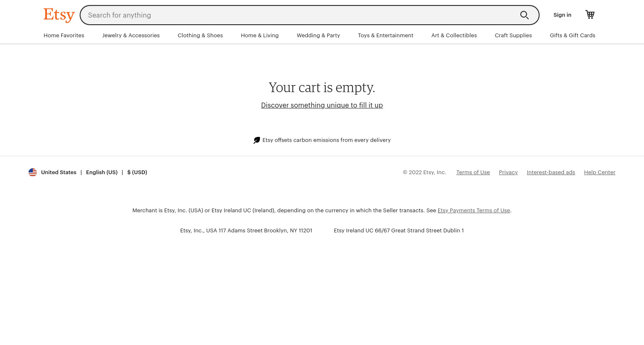
Task: Click the leaf carbon offset icon
Action: (257, 140)
